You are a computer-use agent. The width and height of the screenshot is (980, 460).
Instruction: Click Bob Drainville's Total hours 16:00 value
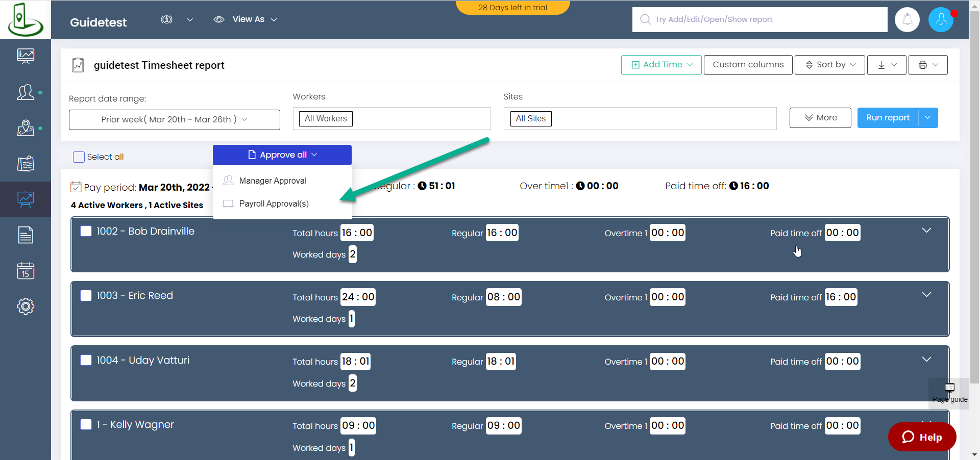[x=357, y=233]
